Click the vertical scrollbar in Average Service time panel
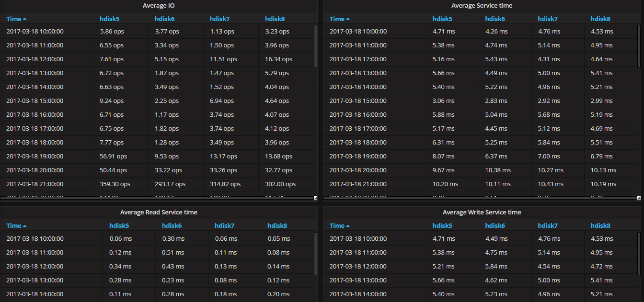This screenshot has height=302, width=644. coord(639,46)
